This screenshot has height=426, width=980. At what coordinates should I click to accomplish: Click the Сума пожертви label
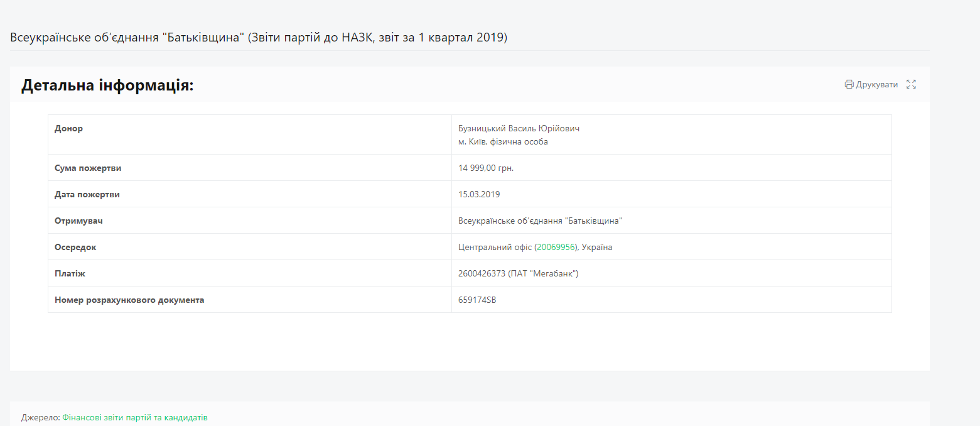point(88,168)
